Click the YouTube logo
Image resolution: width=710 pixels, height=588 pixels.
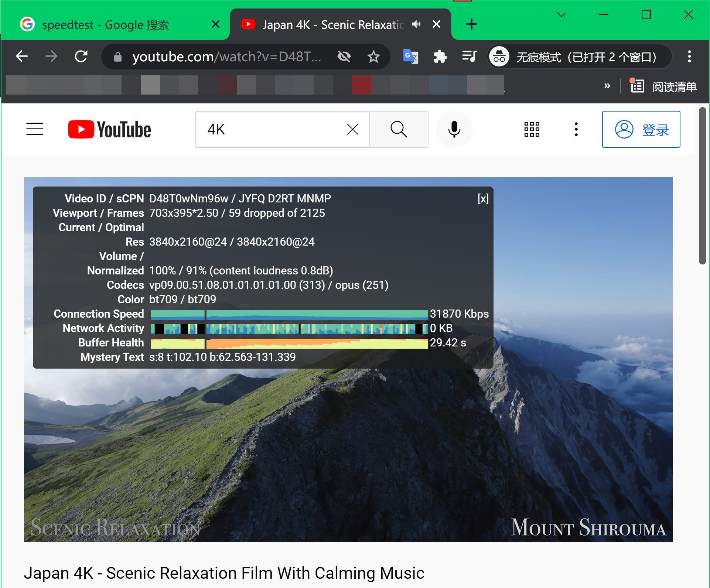point(109,129)
